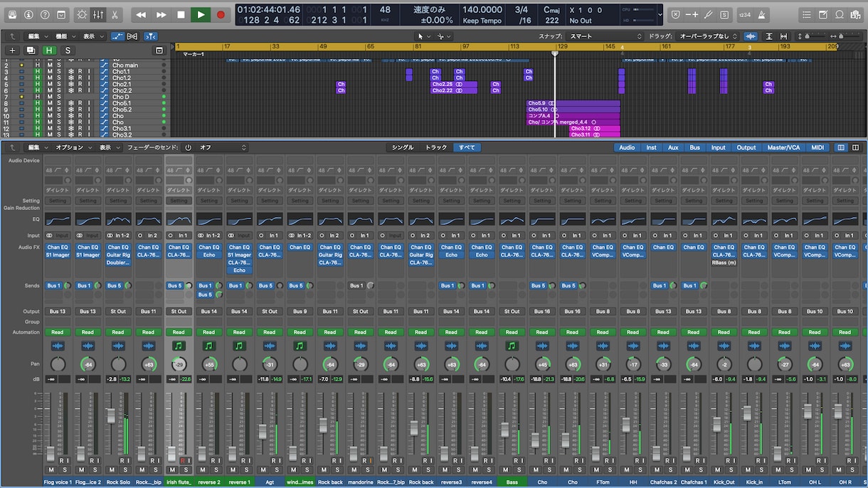
Task: Open the Loop Browser icon
Action: coord(839,14)
